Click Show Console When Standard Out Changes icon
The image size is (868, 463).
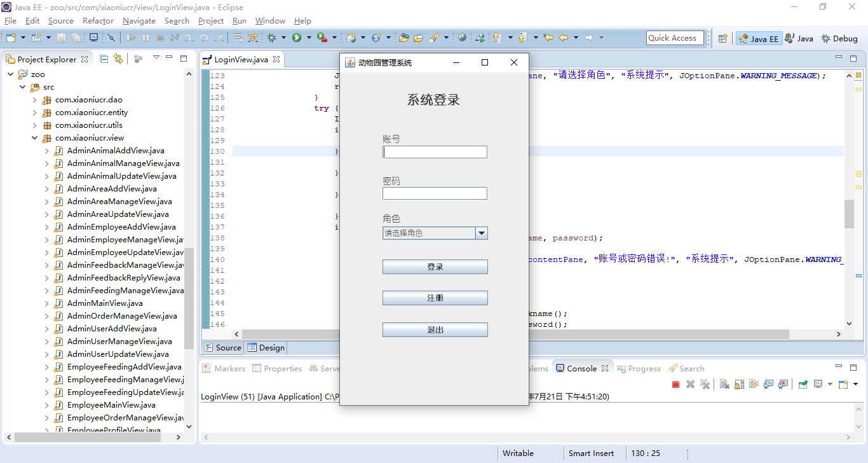tap(768, 385)
